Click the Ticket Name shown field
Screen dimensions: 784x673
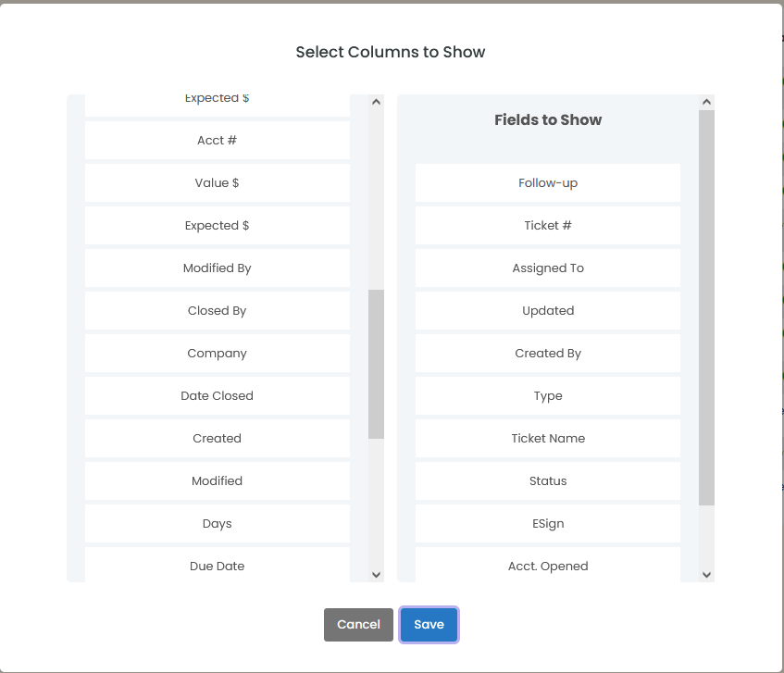tap(548, 439)
